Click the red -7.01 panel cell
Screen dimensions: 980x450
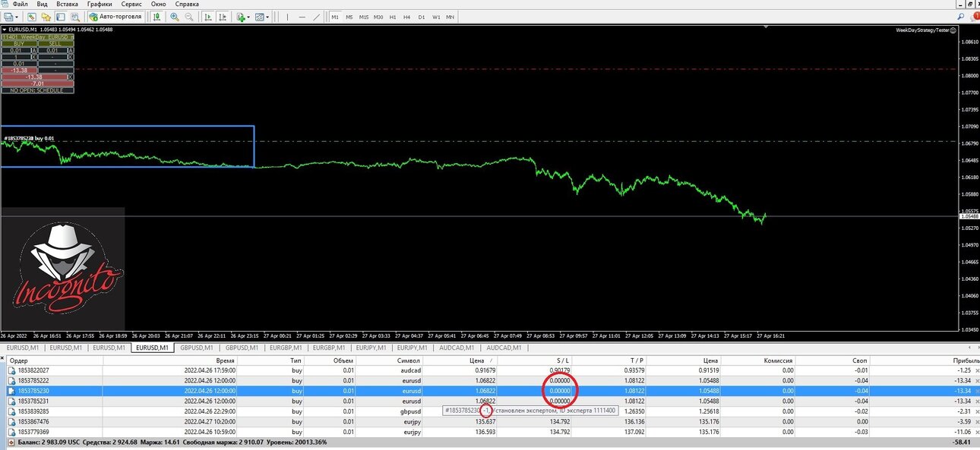[x=37, y=83]
